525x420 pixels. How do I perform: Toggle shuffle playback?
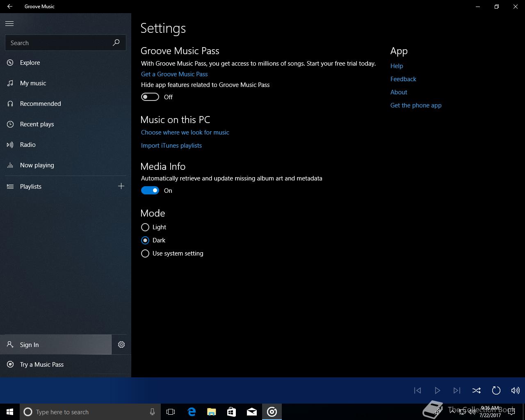click(x=476, y=390)
